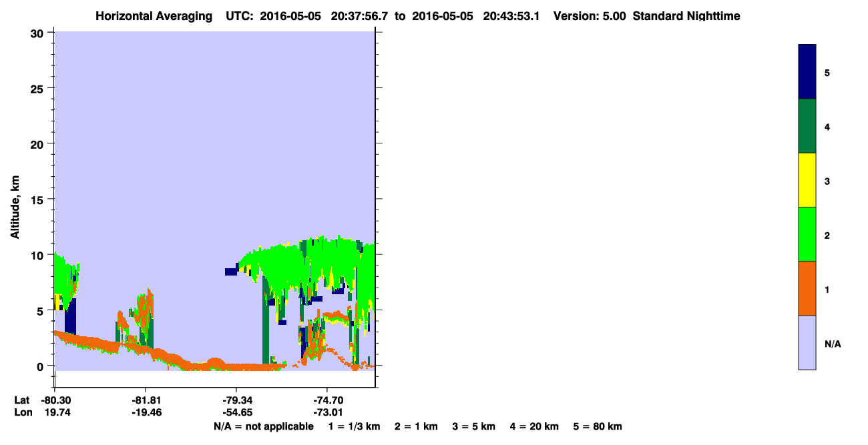The width and height of the screenshot is (868, 445).
Task: Select the lavender N/A colorbar segment
Action: click(x=807, y=342)
